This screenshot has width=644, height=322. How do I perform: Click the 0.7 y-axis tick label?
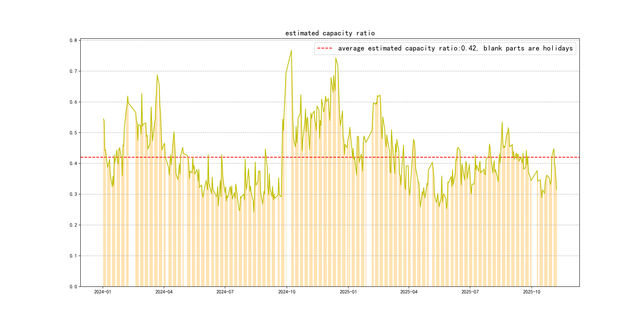click(x=73, y=71)
